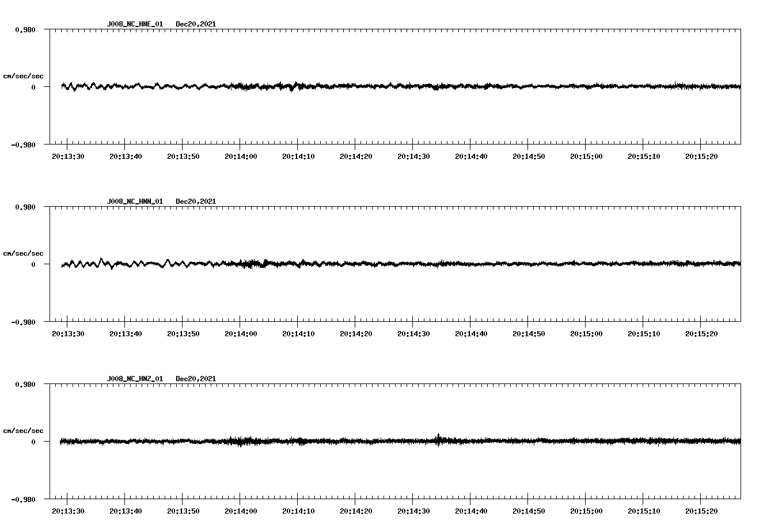Select 20:13:30 time label under HNN plot
The image size is (782, 532).
pos(68,334)
